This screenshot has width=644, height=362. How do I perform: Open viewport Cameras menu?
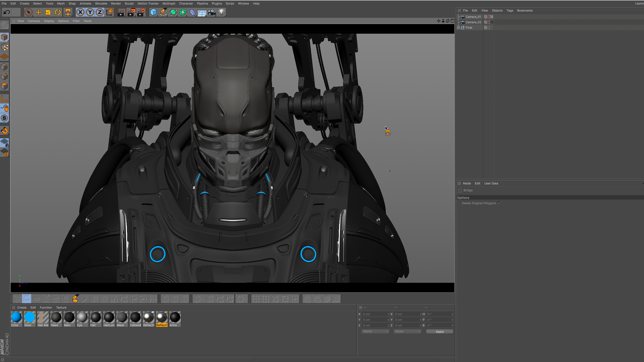(x=34, y=21)
